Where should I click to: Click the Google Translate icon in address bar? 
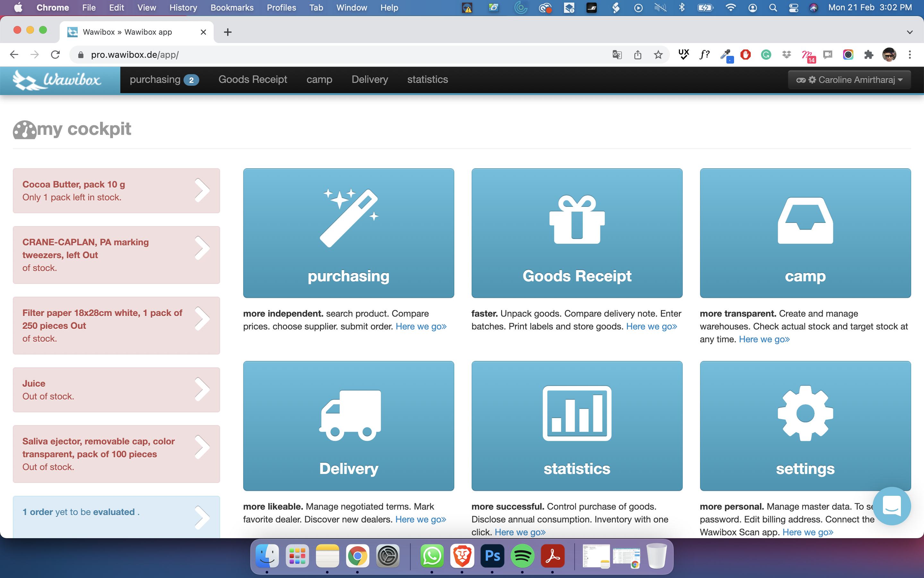coord(617,55)
